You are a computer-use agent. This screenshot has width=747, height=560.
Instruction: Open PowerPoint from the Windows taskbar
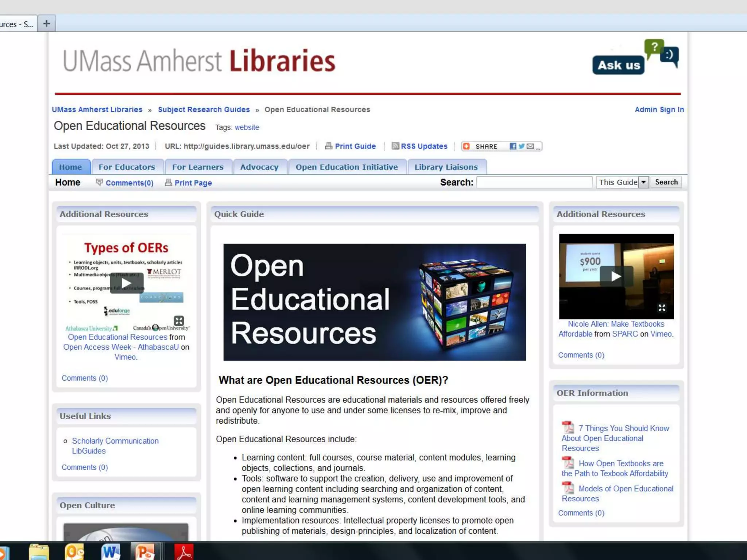click(x=145, y=551)
